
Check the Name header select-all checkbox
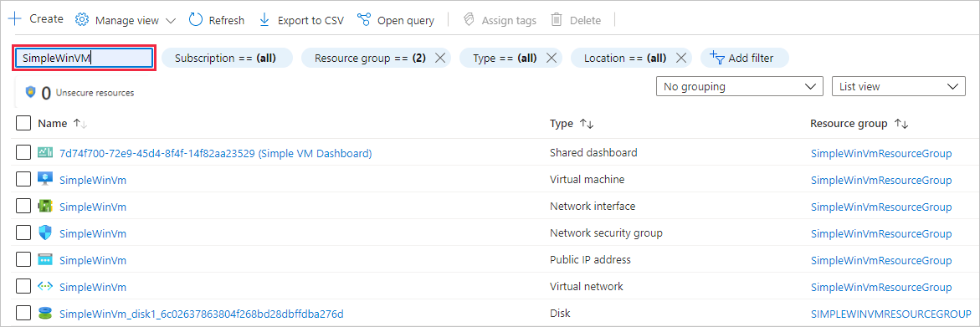coord(23,123)
